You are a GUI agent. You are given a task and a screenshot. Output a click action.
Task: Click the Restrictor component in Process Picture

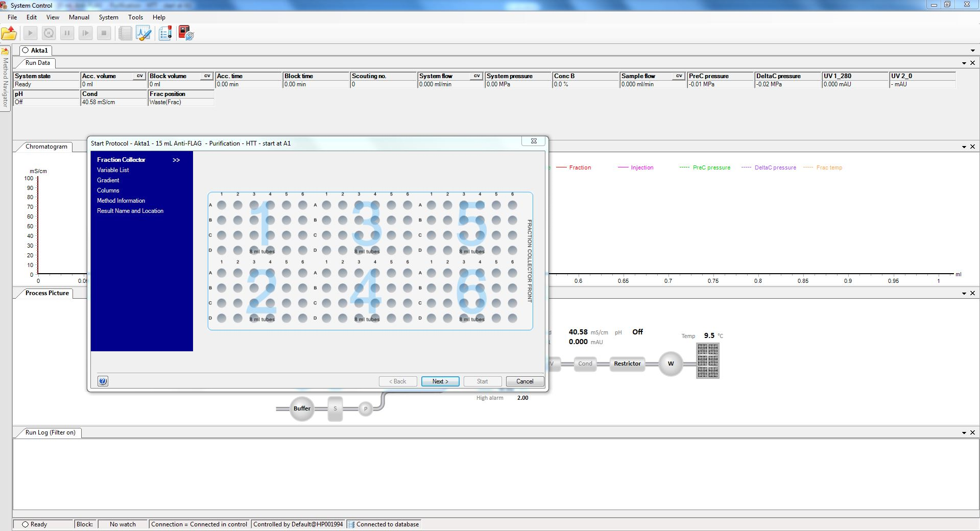(x=627, y=364)
